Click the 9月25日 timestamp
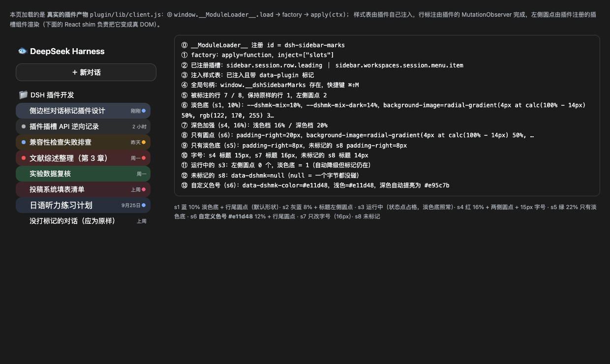610x364 pixels. click(131, 206)
